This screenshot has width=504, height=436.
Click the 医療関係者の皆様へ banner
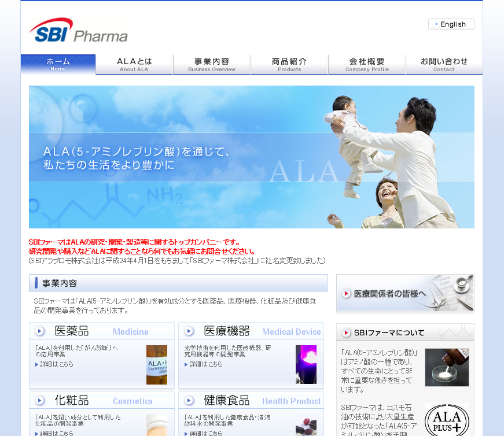tap(405, 293)
